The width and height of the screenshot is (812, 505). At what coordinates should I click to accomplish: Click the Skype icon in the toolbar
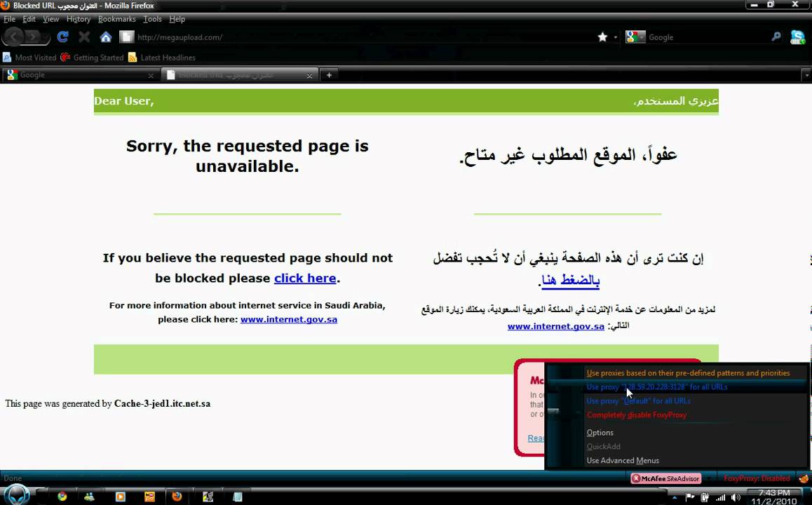point(797,36)
